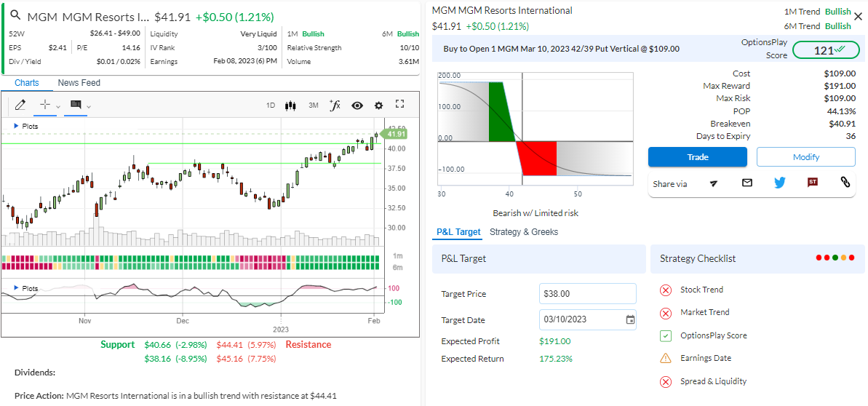Open the fx indicators menu
This screenshot has width=868, height=406.
[x=335, y=106]
